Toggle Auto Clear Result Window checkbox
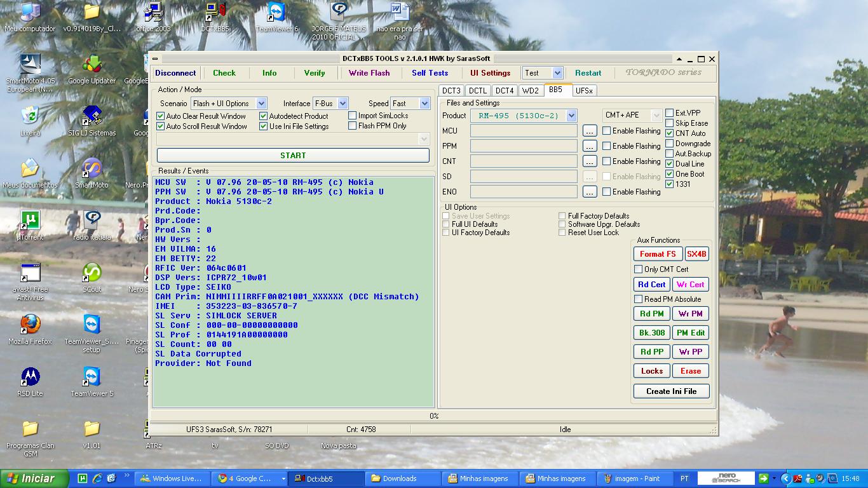 (161, 116)
